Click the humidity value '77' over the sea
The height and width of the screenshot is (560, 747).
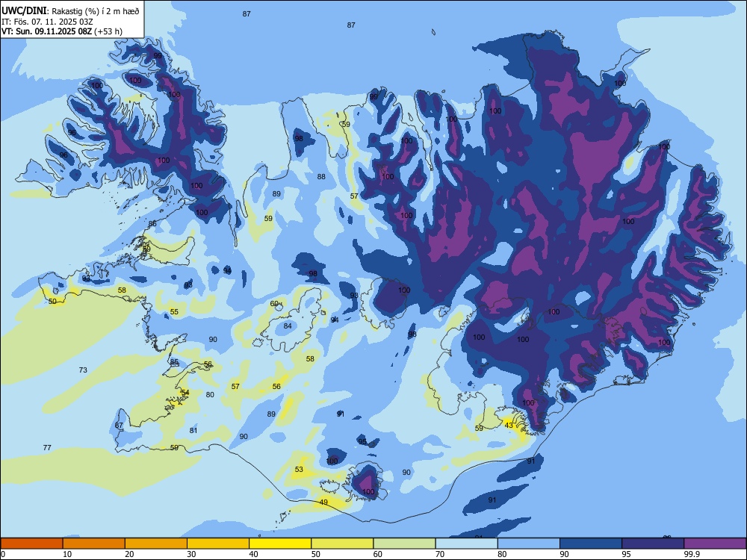(46, 447)
